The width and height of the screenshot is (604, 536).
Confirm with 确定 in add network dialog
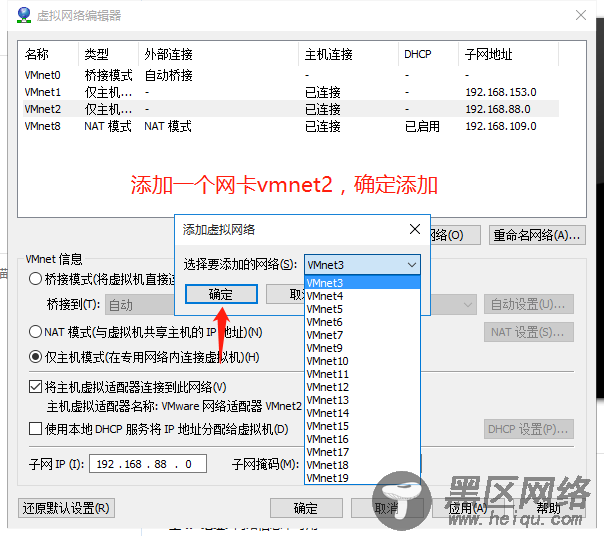point(221,294)
